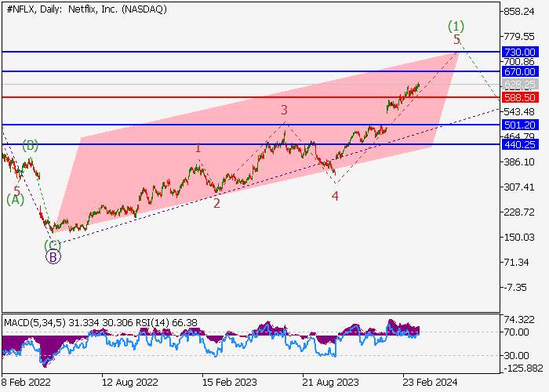Select the red 588.50 price label
Image resolution: width=549 pixels, height=392 pixels.
[x=520, y=97]
